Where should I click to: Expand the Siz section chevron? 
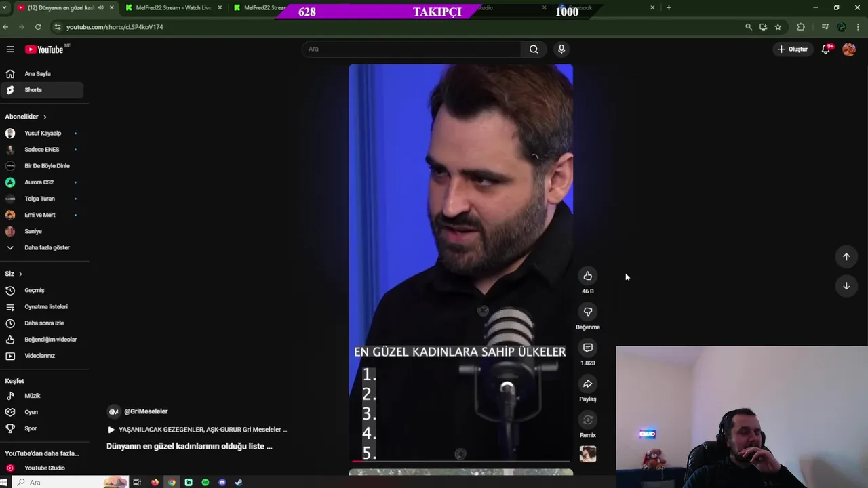pos(20,274)
